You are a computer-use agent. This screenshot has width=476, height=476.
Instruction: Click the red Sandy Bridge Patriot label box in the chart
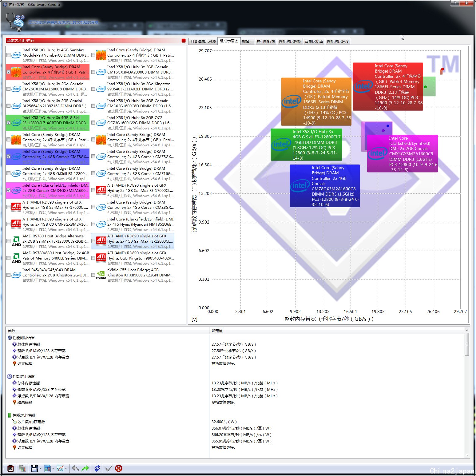coord(388,86)
